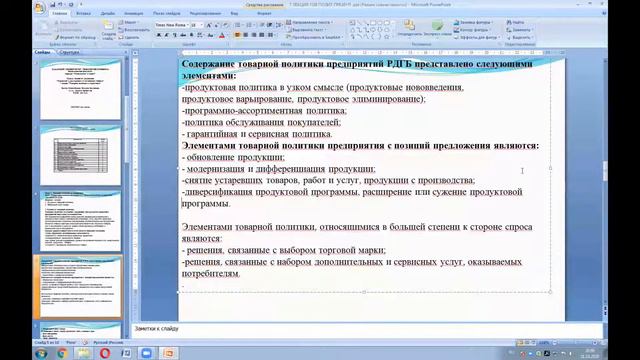This screenshot has height=360, width=640.
Task: Toggle text shadow
Action: (x=191, y=35)
